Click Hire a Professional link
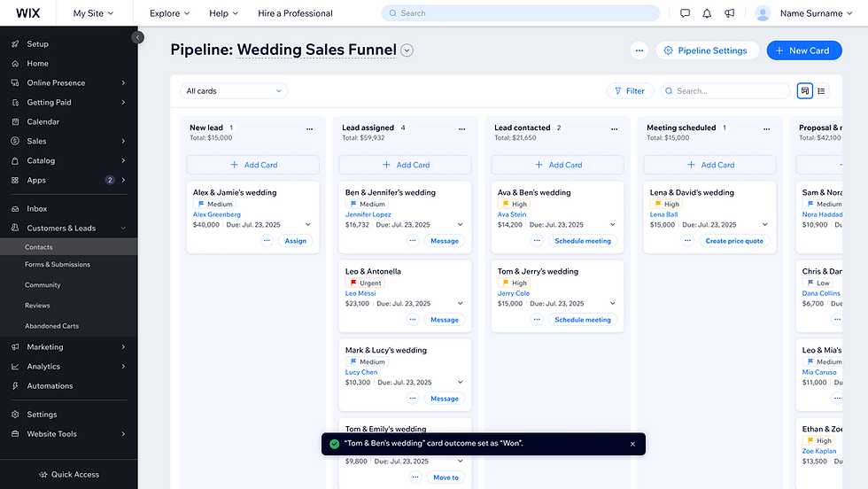 point(295,13)
